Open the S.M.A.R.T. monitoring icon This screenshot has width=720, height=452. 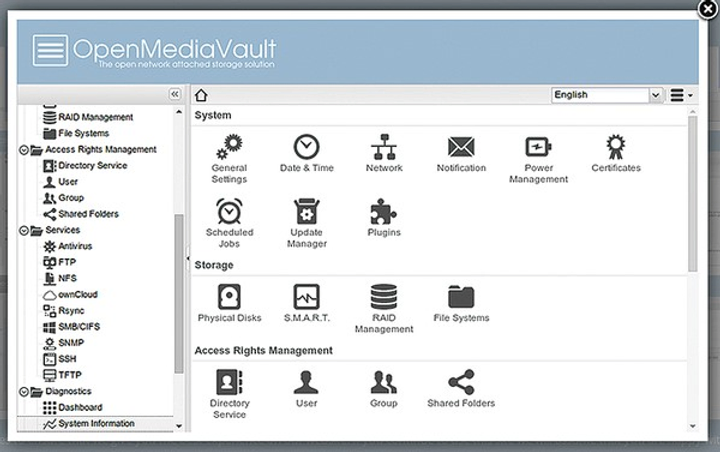(306, 303)
